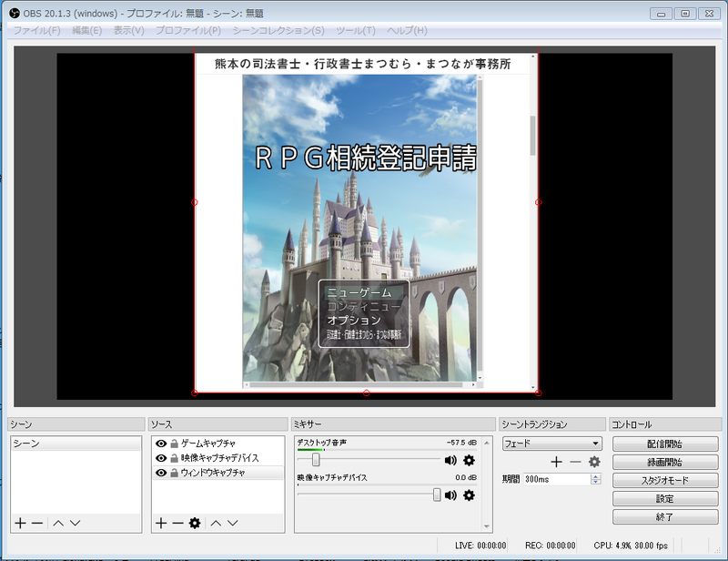Minimize the OBS window

click(x=662, y=14)
